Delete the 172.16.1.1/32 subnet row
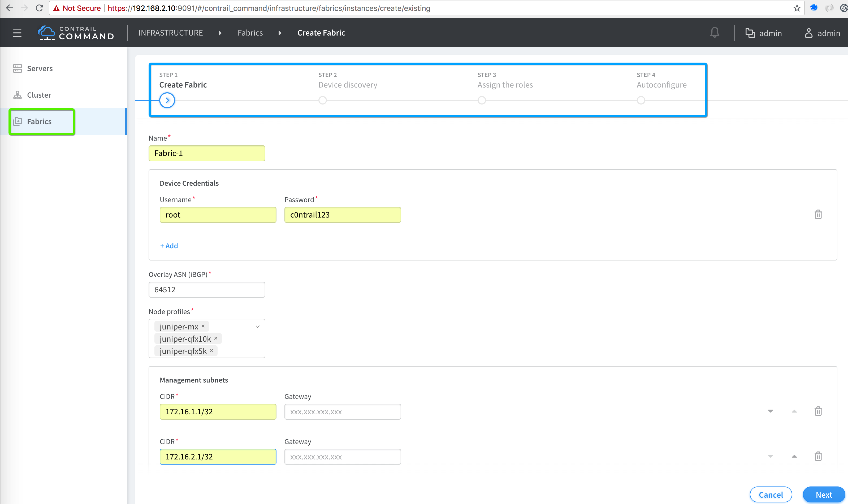This screenshot has height=504, width=848. (818, 411)
